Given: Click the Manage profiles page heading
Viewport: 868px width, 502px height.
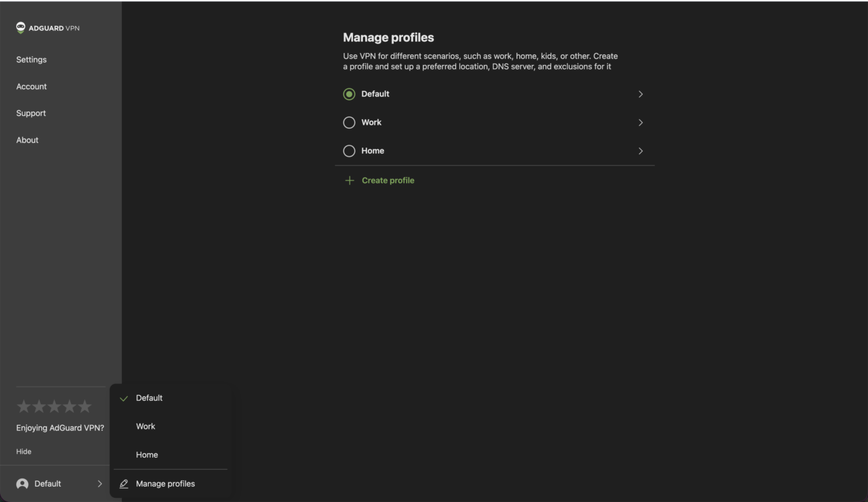Looking at the screenshot, I should tap(388, 38).
